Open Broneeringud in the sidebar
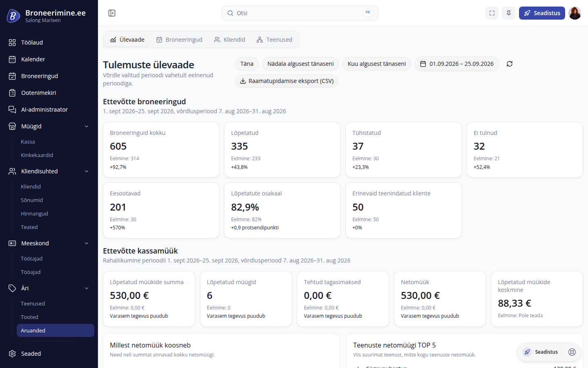Image resolution: width=588 pixels, height=368 pixels. pyautogui.click(x=49, y=76)
